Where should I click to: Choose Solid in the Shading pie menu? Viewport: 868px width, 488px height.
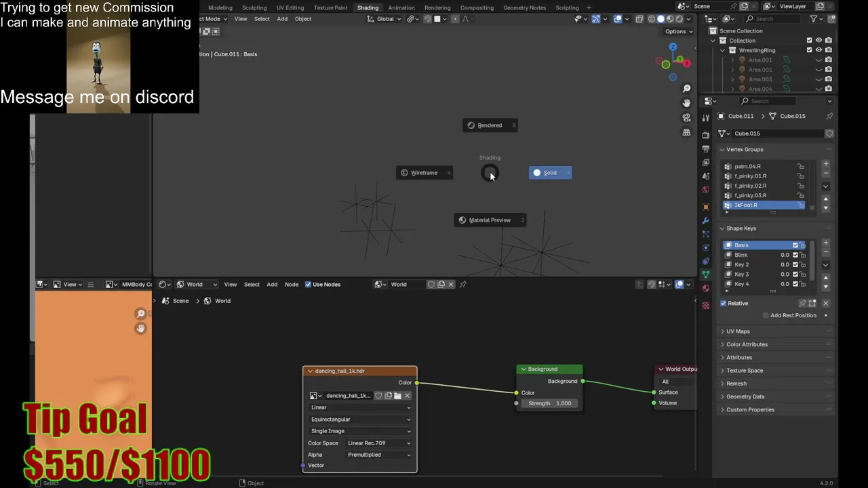tap(550, 173)
